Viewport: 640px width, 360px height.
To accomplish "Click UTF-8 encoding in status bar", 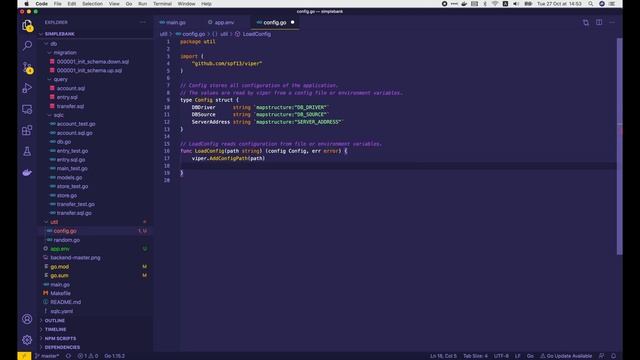I will coord(501,356).
